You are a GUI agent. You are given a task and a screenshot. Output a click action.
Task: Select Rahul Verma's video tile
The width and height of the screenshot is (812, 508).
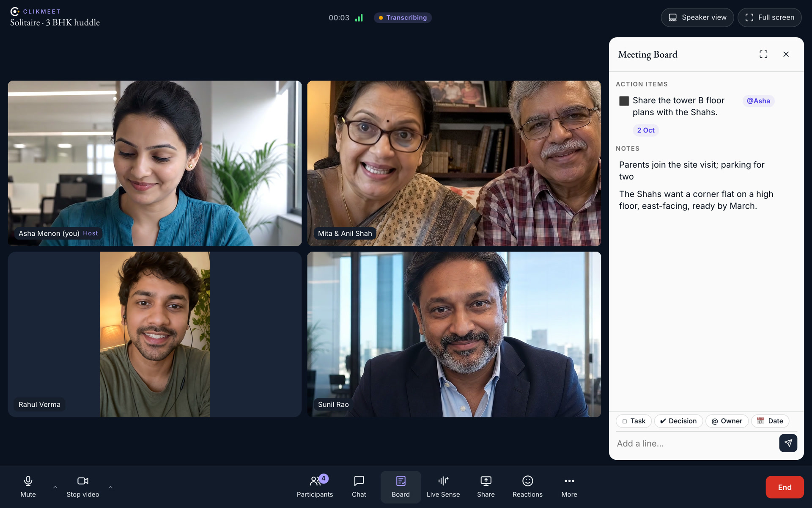[155, 334]
